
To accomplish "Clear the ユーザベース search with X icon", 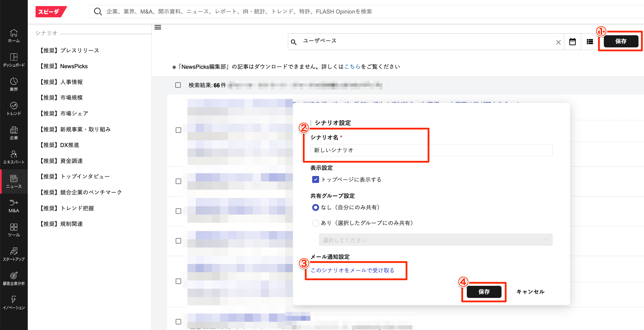I will coord(558,42).
